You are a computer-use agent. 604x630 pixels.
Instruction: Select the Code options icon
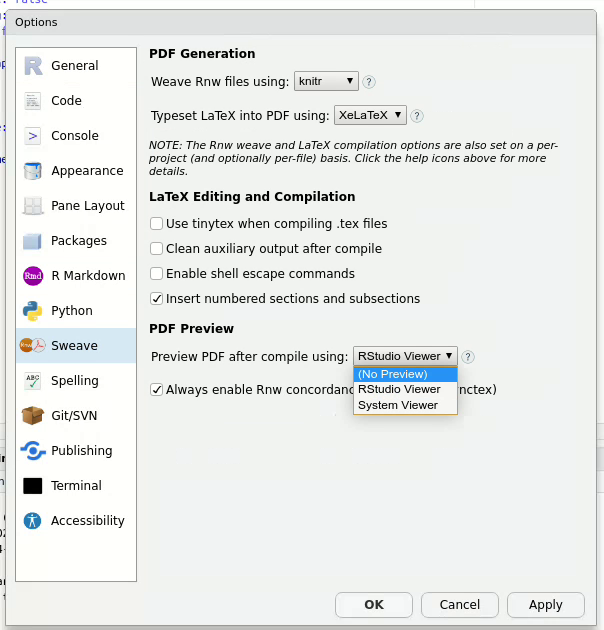coord(33,101)
